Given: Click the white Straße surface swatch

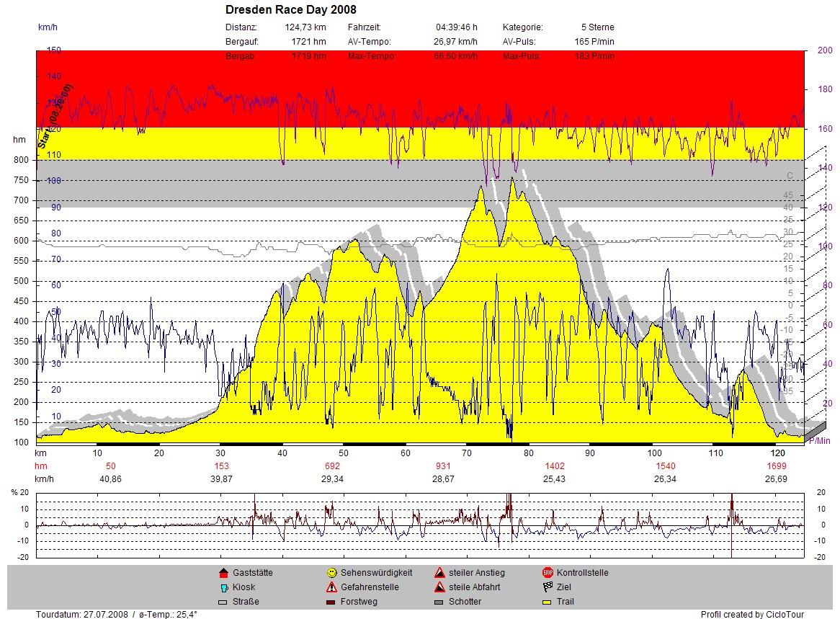Looking at the screenshot, I should tap(223, 602).
